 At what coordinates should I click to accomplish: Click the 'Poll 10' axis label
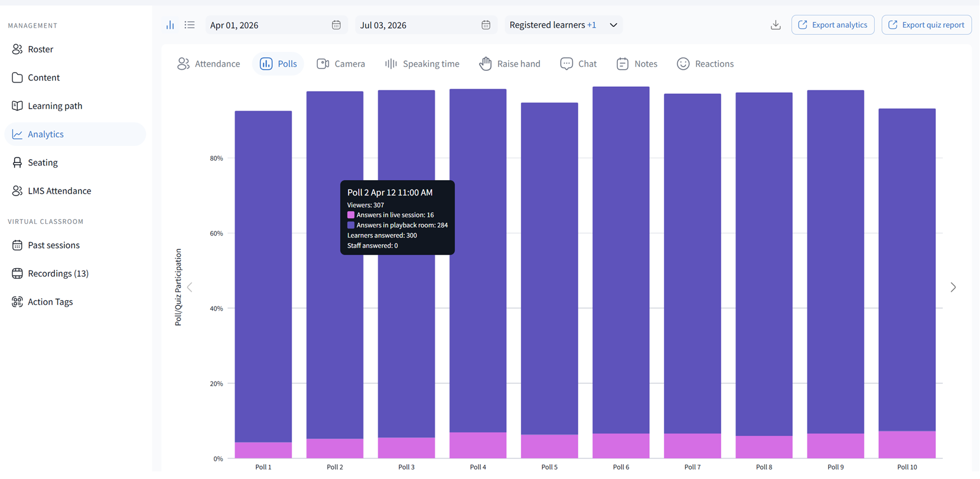(x=907, y=467)
